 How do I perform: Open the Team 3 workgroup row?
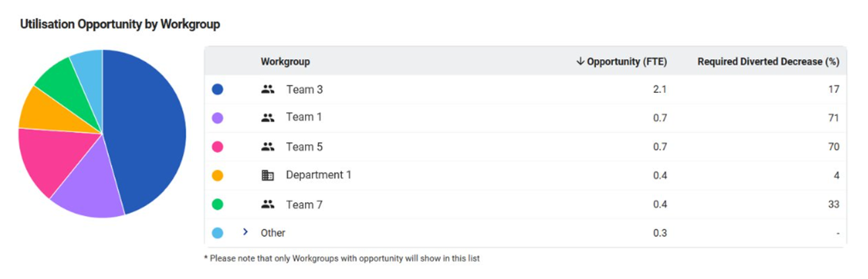[x=525, y=89]
